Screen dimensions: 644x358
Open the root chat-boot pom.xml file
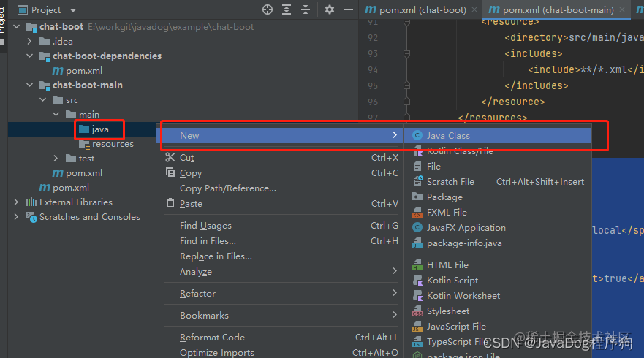point(64,188)
